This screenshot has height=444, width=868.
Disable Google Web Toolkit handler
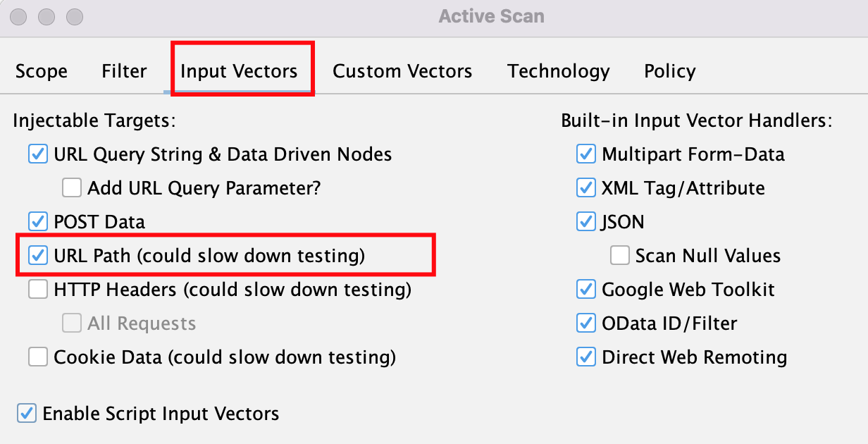[x=586, y=290]
